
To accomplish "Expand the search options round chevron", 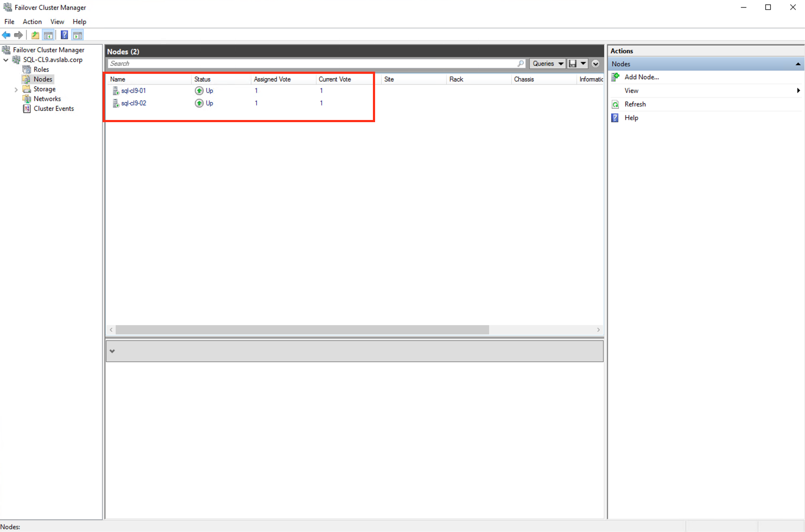I will 595,64.
